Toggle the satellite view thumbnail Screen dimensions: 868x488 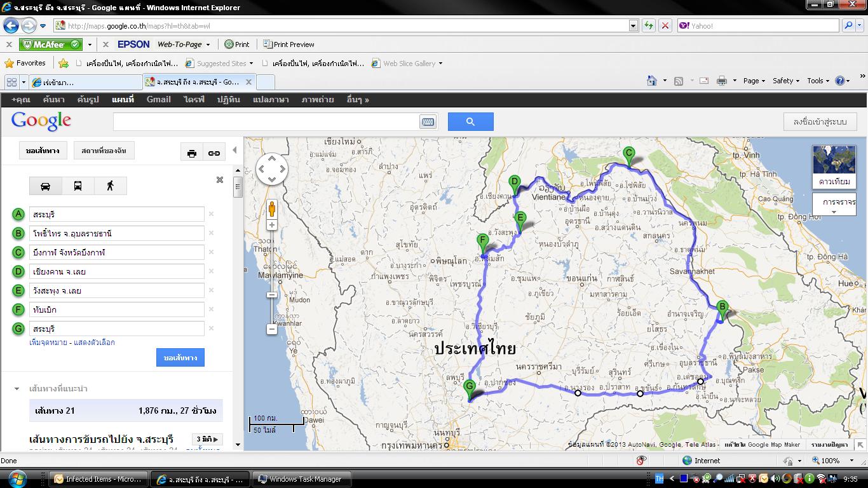834,166
